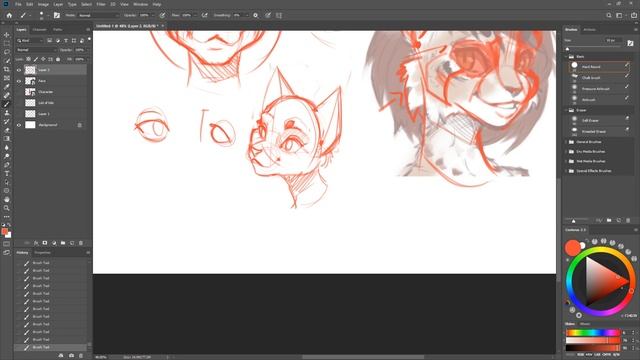
Task: Open the brush settings panel icon
Action: pyautogui.click(x=57, y=16)
